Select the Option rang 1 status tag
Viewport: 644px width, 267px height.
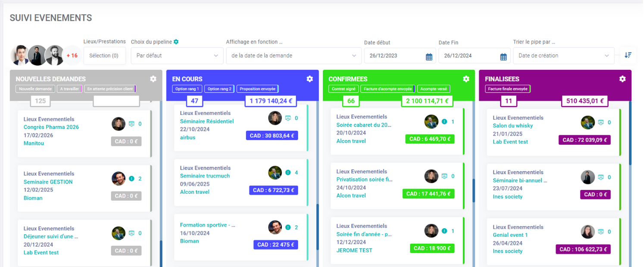click(187, 89)
